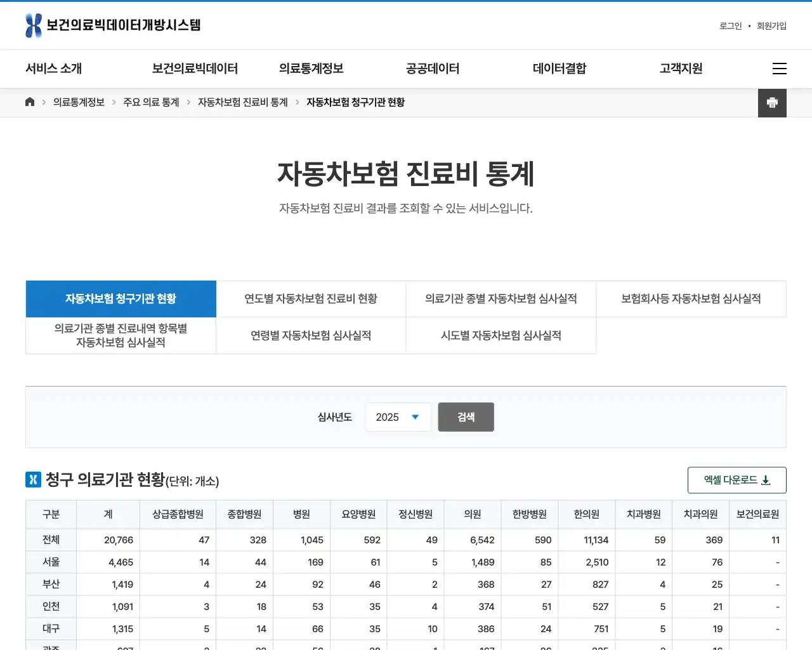Click 의료통계정보 in the breadcrumb
The image size is (812, 650).
coord(79,102)
